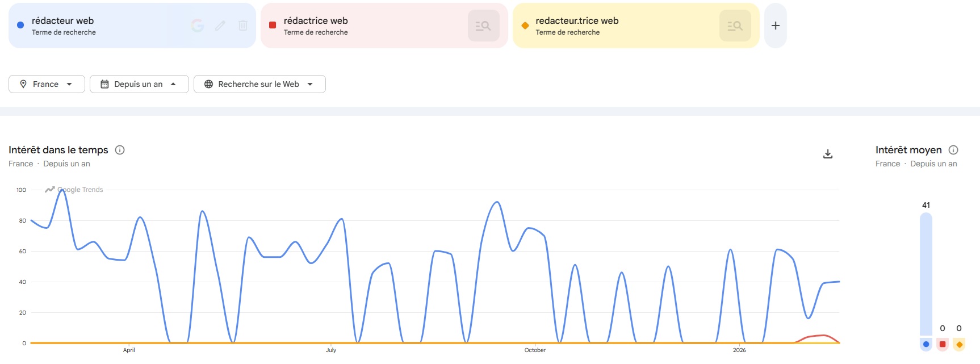
Task: Expand the Depuis un an time range dropdown
Action: coord(139,84)
